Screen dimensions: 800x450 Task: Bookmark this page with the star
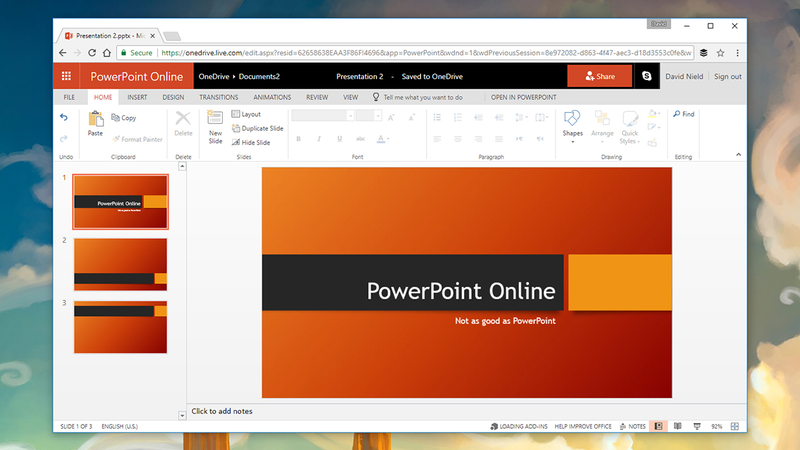720,53
